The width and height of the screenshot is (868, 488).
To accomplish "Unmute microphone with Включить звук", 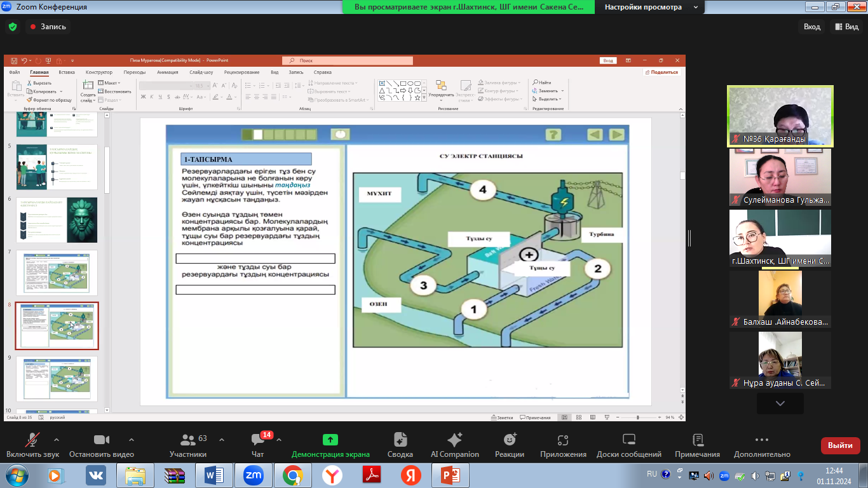I will tap(32, 445).
